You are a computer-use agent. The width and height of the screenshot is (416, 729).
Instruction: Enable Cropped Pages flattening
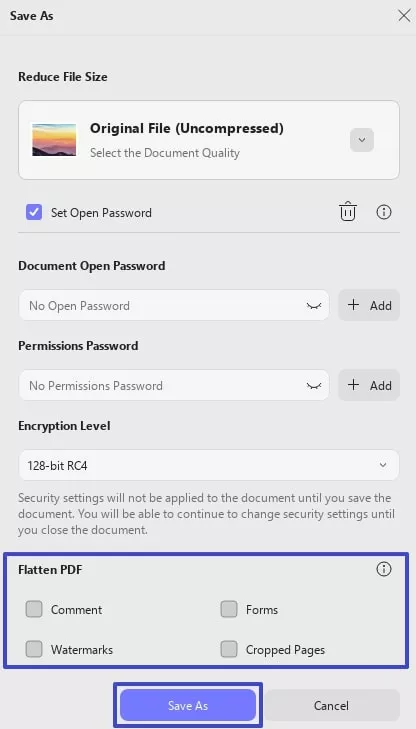click(229, 649)
